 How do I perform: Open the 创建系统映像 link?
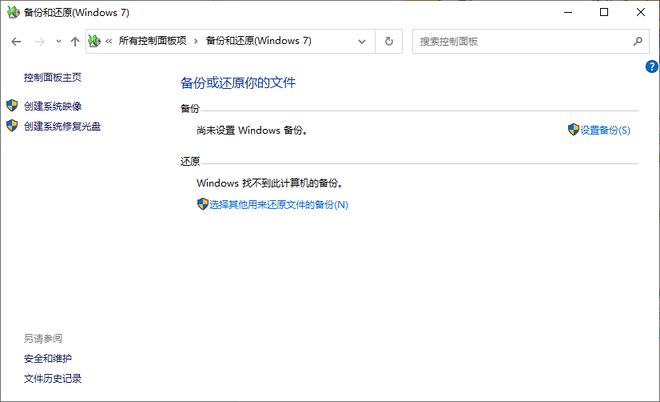tap(52, 106)
